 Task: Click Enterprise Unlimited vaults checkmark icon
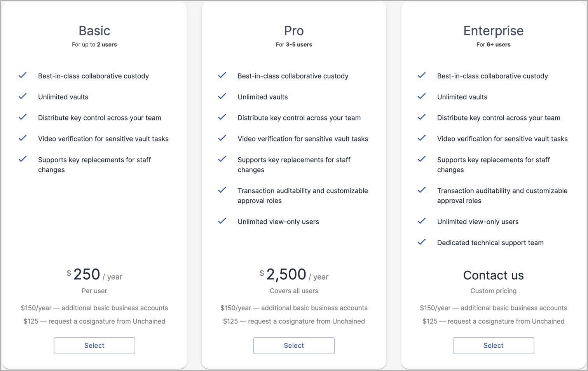(422, 96)
